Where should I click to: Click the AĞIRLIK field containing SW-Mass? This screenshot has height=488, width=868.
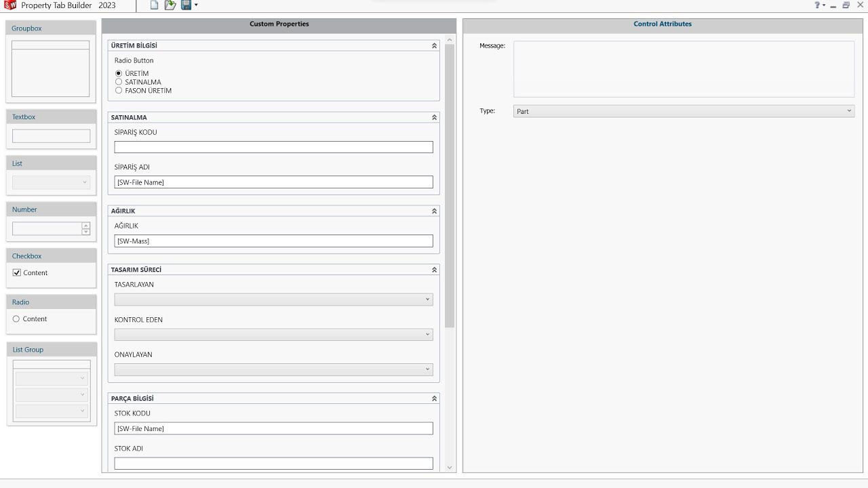point(273,241)
